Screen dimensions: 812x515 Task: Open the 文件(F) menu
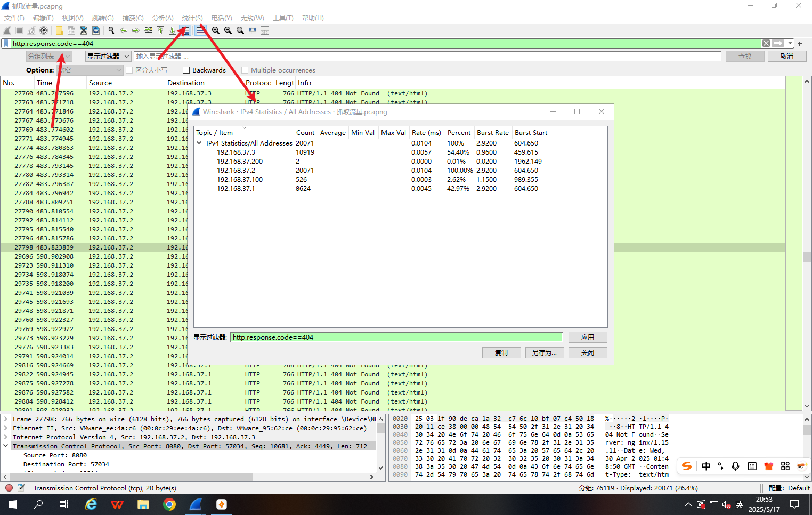click(14, 18)
